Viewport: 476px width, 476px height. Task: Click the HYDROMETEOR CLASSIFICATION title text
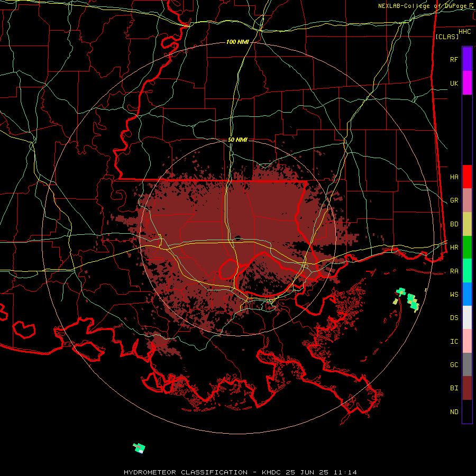click(x=186, y=472)
